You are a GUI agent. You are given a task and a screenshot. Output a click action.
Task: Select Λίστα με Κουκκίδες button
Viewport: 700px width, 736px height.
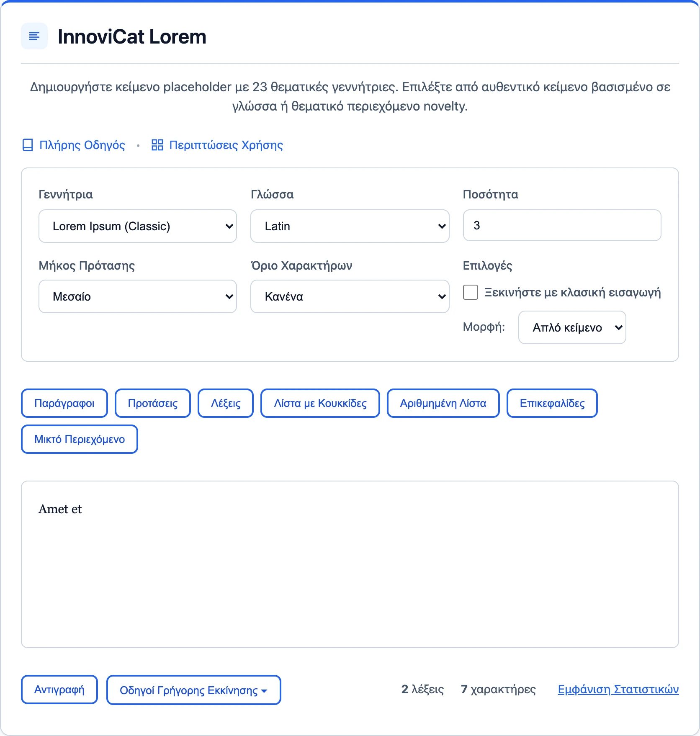coord(320,403)
